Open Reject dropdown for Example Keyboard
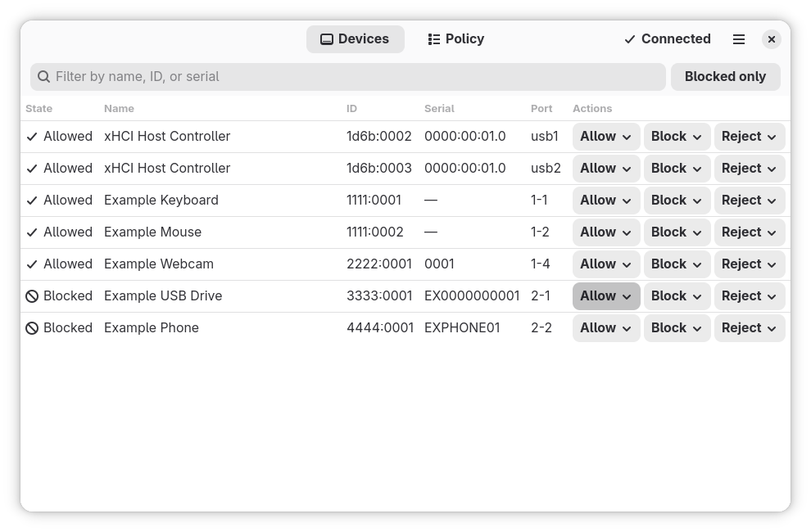Screen dimensions: 811x532 tap(750, 201)
